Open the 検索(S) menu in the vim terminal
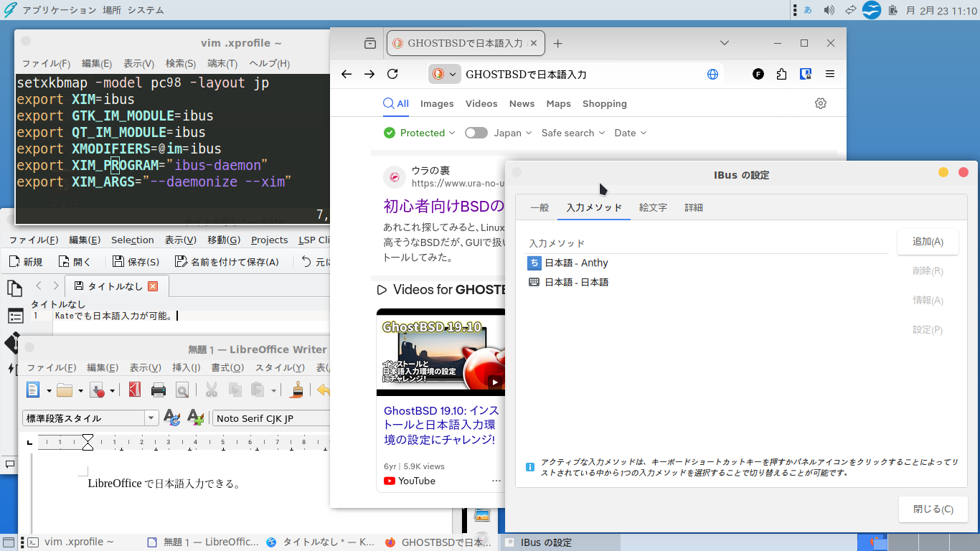This screenshot has width=980, height=551. 181,63
